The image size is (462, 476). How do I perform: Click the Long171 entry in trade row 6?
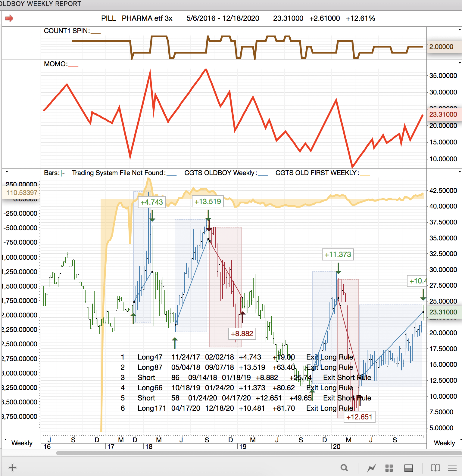[x=152, y=408]
